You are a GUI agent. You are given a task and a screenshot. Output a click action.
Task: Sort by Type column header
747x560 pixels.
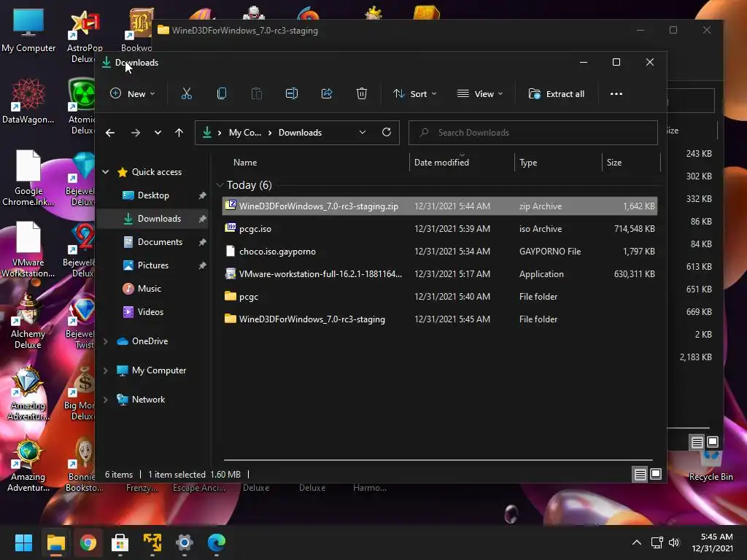pos(558,163)
